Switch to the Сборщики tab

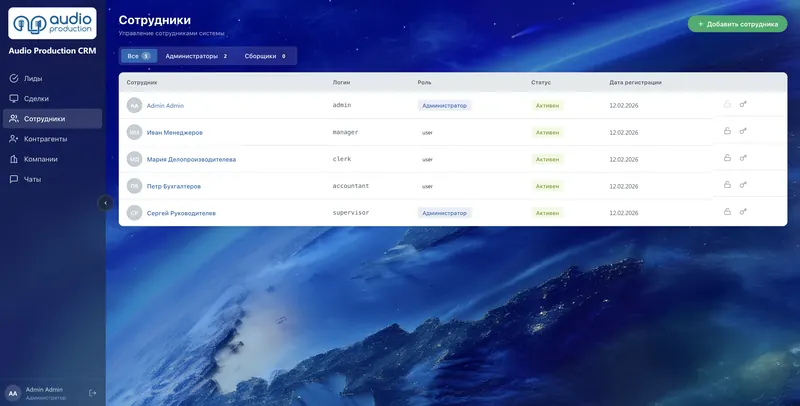(265, 56)
